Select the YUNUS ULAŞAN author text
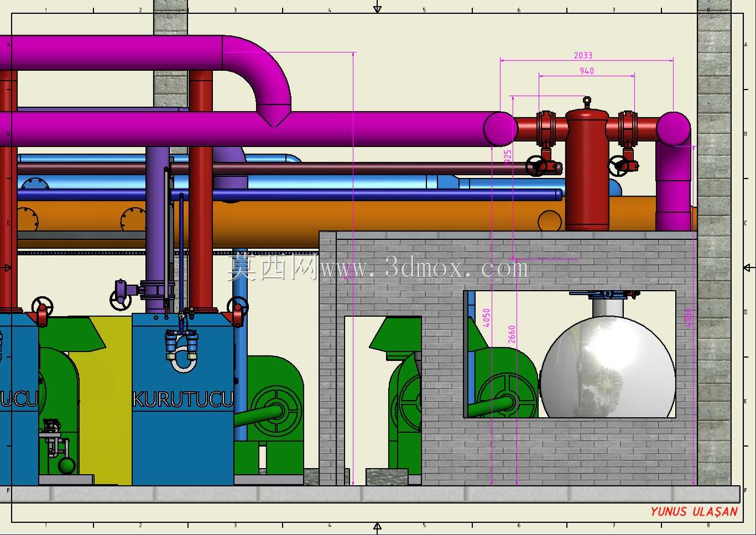The image size is (756, 535). (x=694, y=512)
